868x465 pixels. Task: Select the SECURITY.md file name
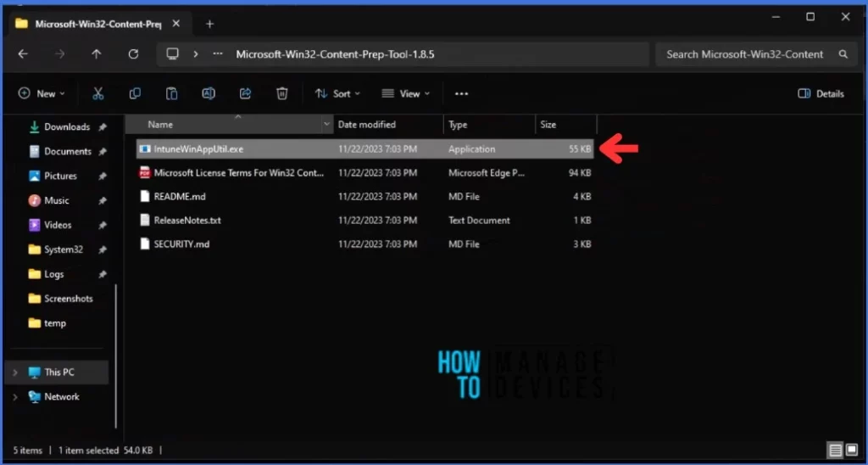181,244
